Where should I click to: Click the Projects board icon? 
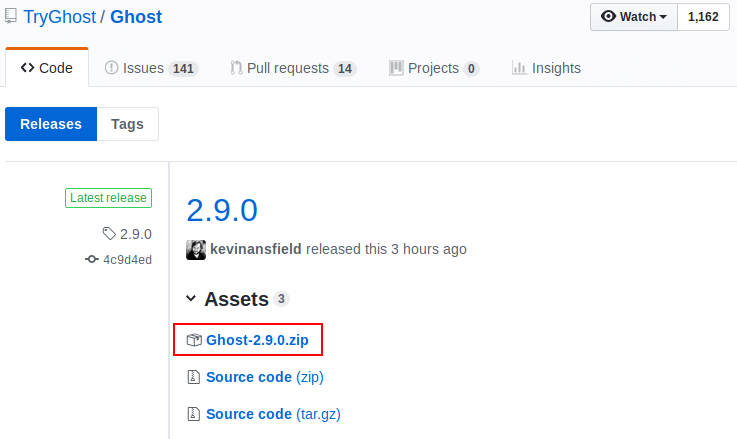pos(396,68)
